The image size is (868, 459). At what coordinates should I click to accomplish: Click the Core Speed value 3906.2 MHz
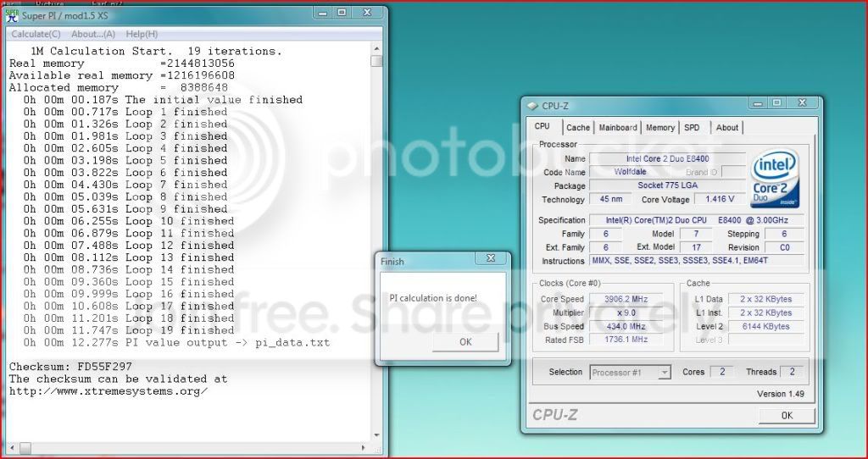point(626,299)
